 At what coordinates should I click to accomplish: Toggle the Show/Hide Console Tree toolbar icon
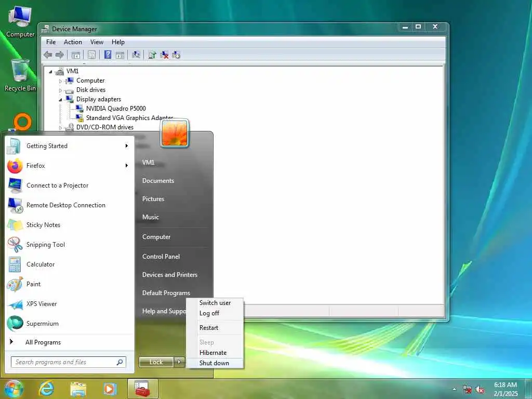[76, 55]
